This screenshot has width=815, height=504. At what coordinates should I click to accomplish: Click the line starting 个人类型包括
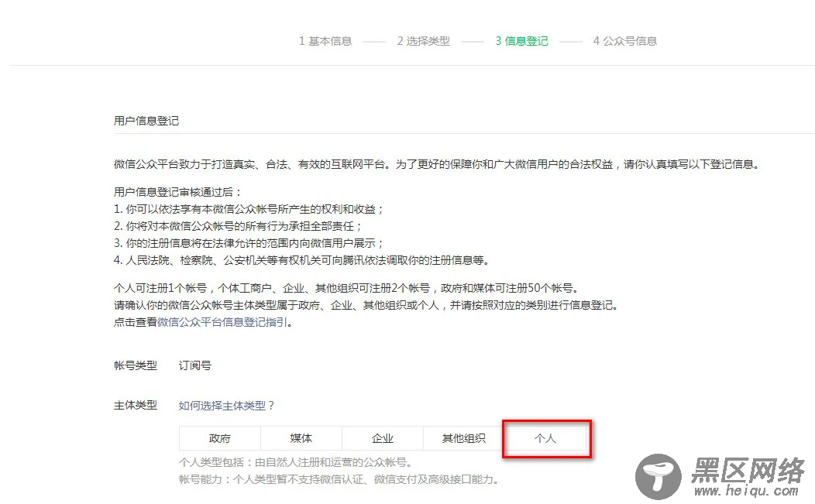(x=296, y=462)
